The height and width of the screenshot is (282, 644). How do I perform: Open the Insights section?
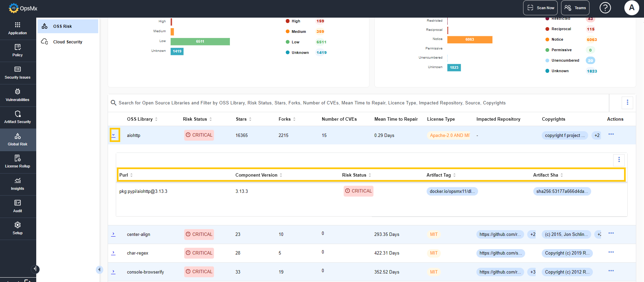[18, 184]
